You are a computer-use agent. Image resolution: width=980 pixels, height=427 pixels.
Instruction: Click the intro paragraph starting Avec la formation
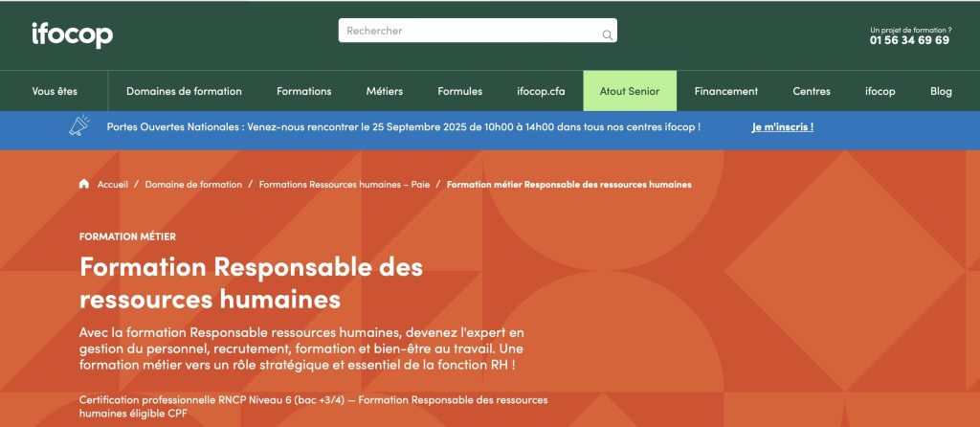301,348
